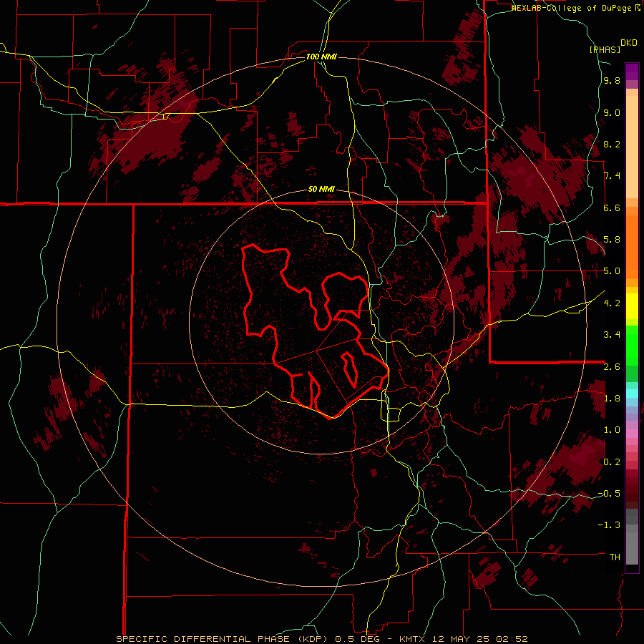Screen dimensions: 644x644
Task: Click the 1.8 value on the color scale
Action: (612, 399)
